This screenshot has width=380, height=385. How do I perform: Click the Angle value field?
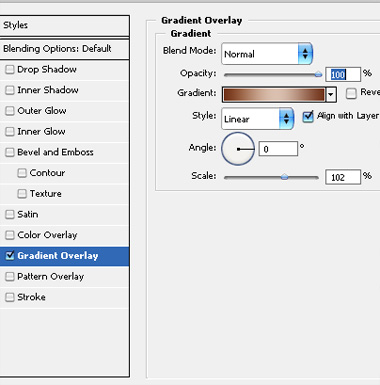tap(278, 149)
